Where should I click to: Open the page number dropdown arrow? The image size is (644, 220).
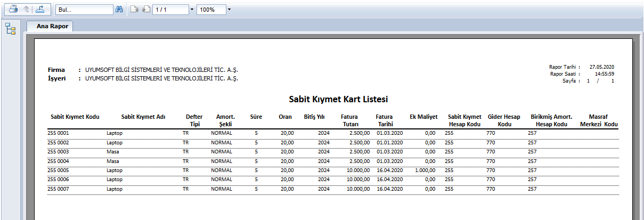coord(192,10)
